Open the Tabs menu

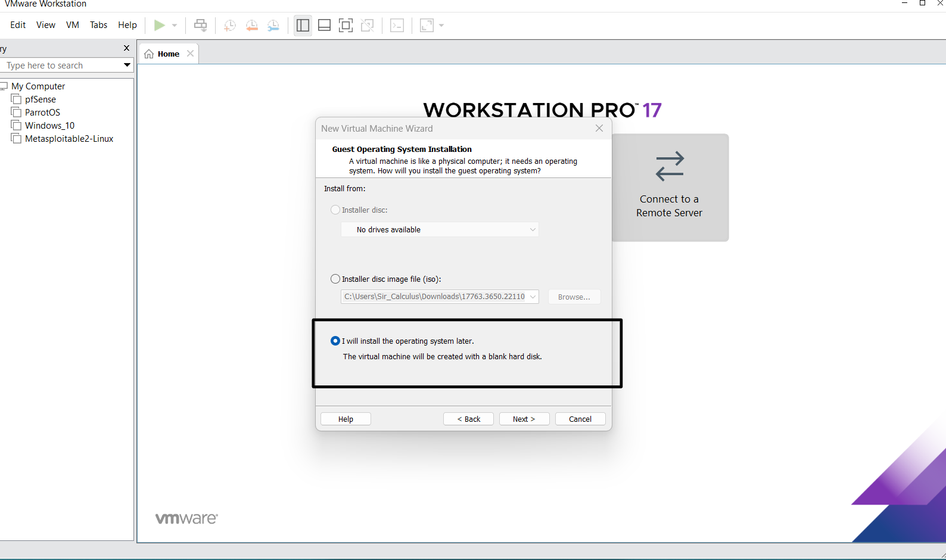pyautogui.click(x=98, y=25)
